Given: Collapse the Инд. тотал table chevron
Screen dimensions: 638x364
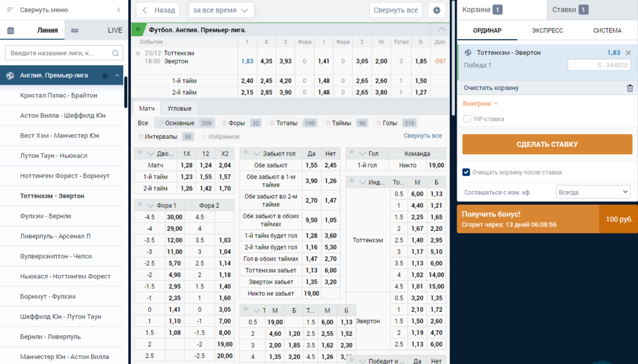Looking at the screenshot, I should (363, 182).
